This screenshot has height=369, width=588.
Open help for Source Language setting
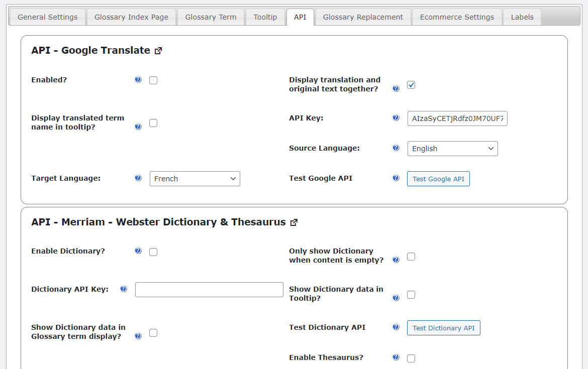[396, 148]
